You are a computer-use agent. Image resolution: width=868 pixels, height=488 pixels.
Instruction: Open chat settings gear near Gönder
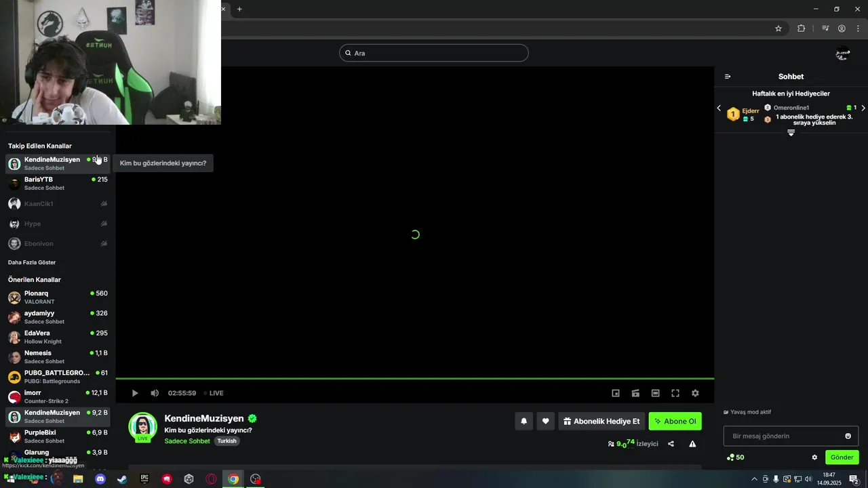[x=814, y=457]
